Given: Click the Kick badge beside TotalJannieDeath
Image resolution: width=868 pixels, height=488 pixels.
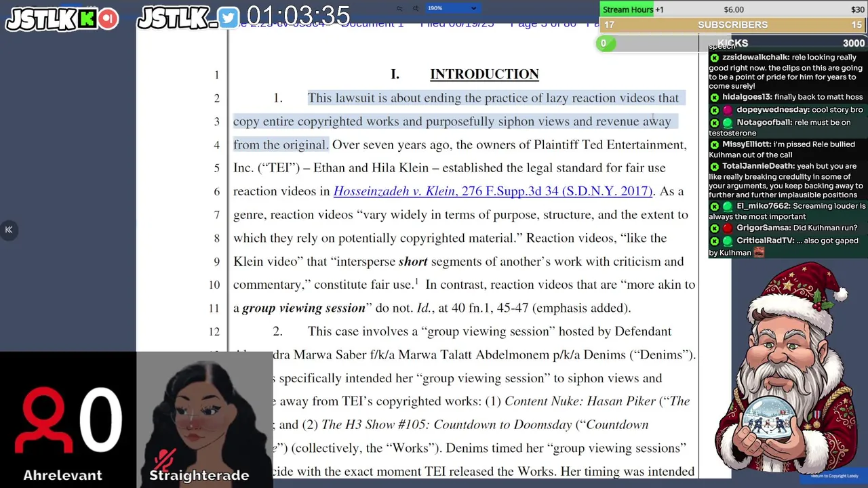Looking at the screenshot, I should tap(714, 166).
